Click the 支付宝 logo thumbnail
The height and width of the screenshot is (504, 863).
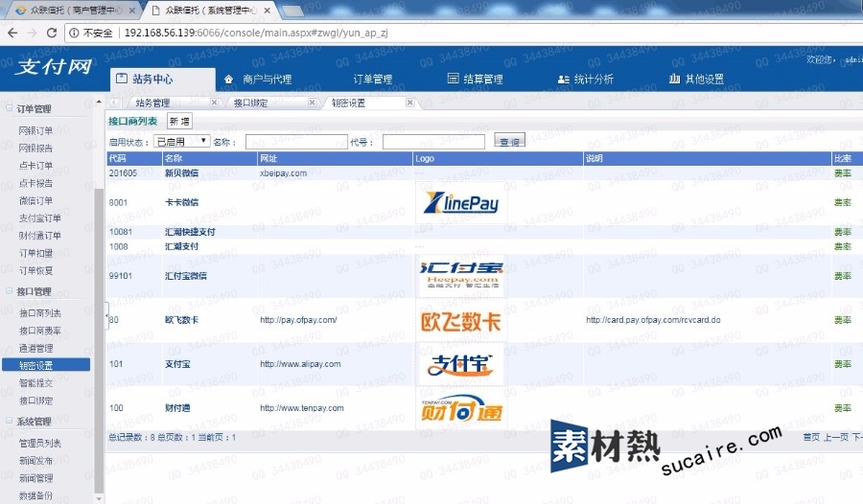click(461, 364)
